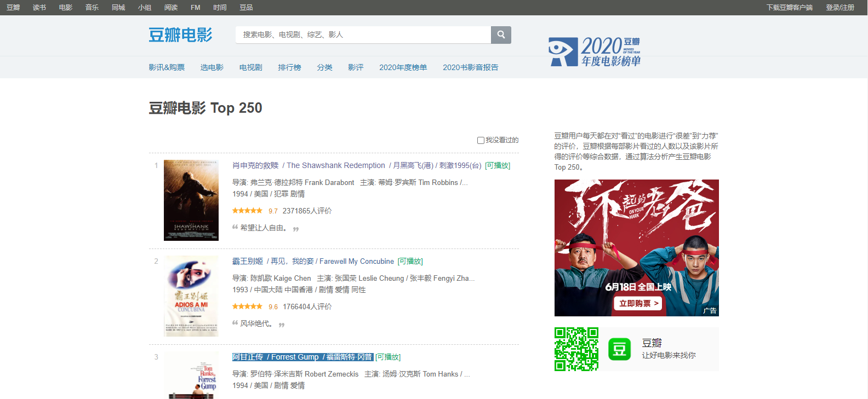The height and width of the screenshot is (399, 868).
Task: Open Forrest Gump poster thumbnail
Action: coord(191,375)
